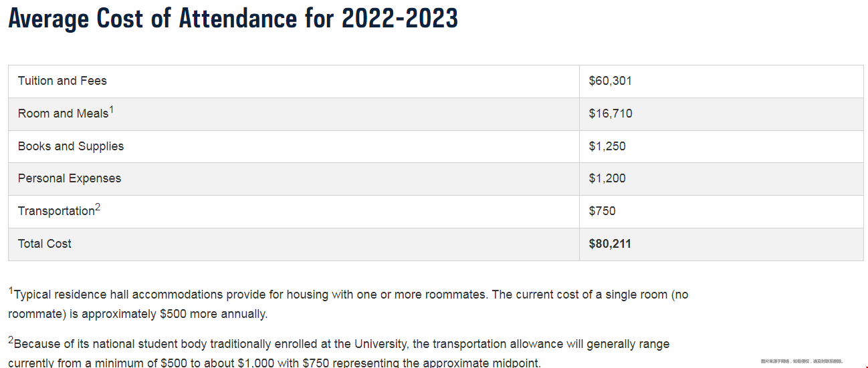Click the bold $80,211 total amount
This screenshot has height=368, width=868.
[x=610, y=244]
